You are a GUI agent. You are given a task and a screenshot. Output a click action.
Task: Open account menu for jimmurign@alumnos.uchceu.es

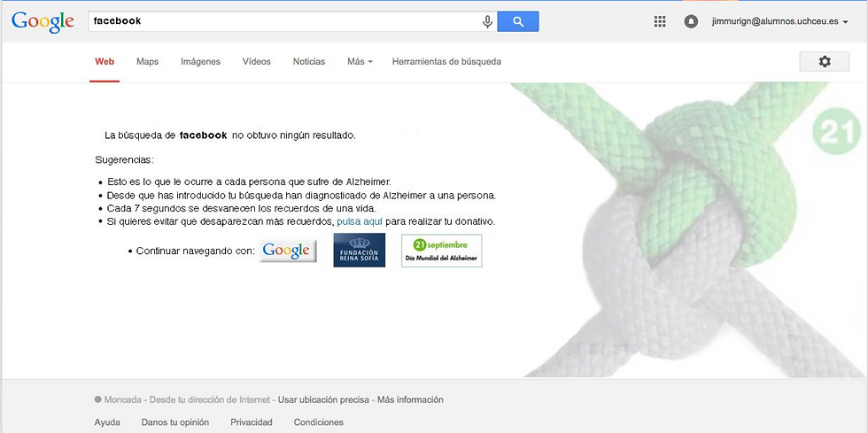pos(780,22)
